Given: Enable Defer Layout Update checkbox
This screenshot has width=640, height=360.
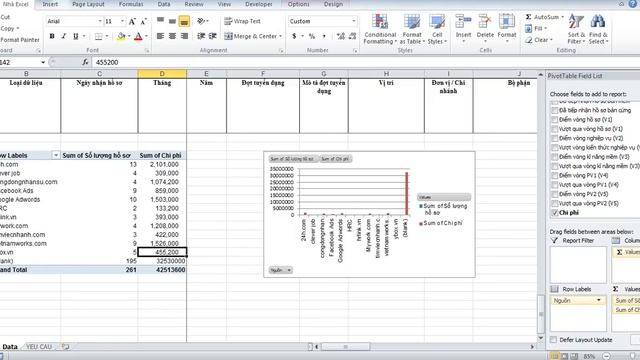Looking at the screenshot, I should (x=553, y=340).
